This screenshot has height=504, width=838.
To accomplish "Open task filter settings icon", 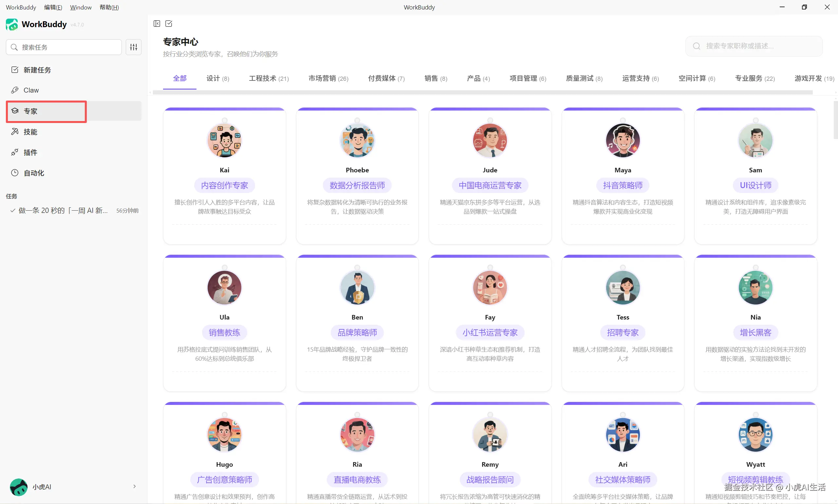I will click(x=134, y=47).
